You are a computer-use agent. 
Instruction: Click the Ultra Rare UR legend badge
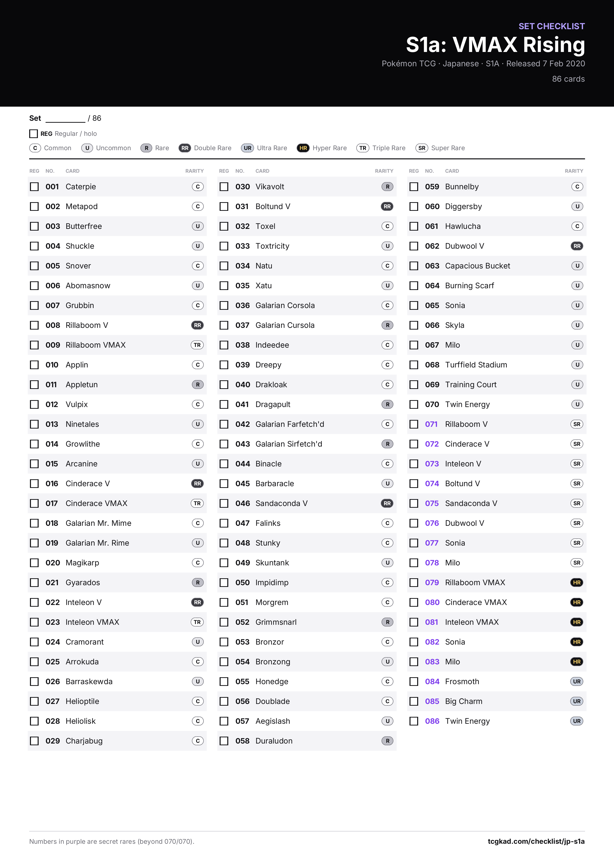pos(247,148)
